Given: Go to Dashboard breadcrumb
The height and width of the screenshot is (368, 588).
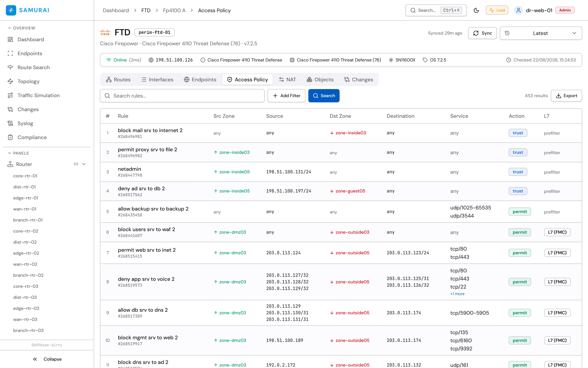Looking at the screenshot, I should pos(116,10).
